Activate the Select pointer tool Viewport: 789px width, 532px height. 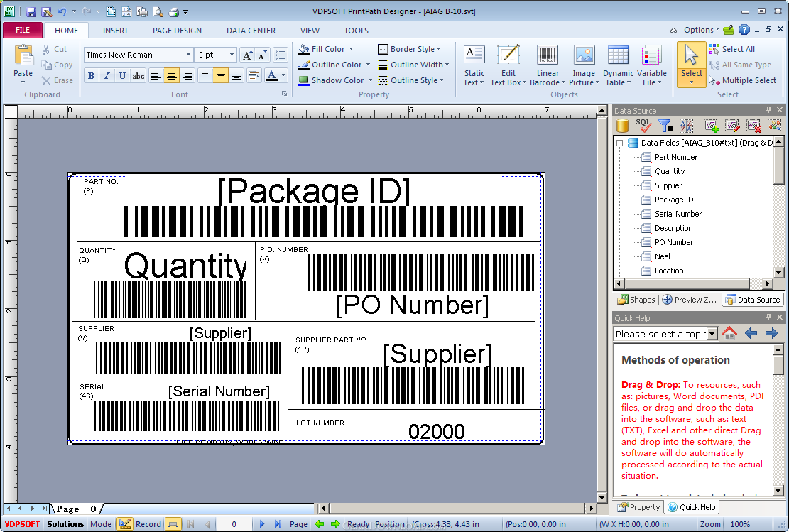click(692, 65)
